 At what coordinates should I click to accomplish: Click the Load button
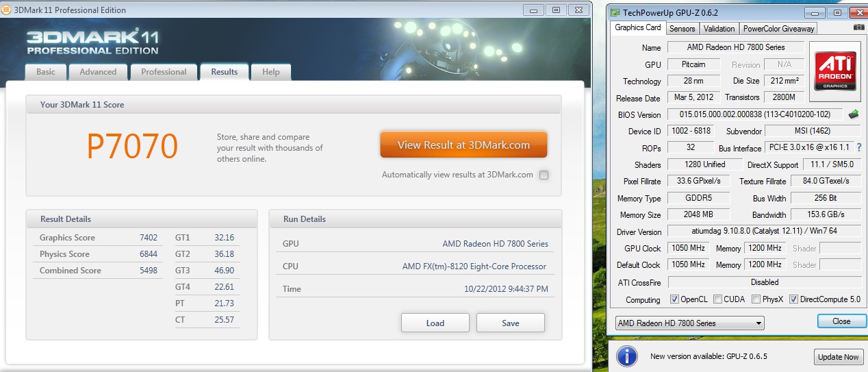point(435,323)
